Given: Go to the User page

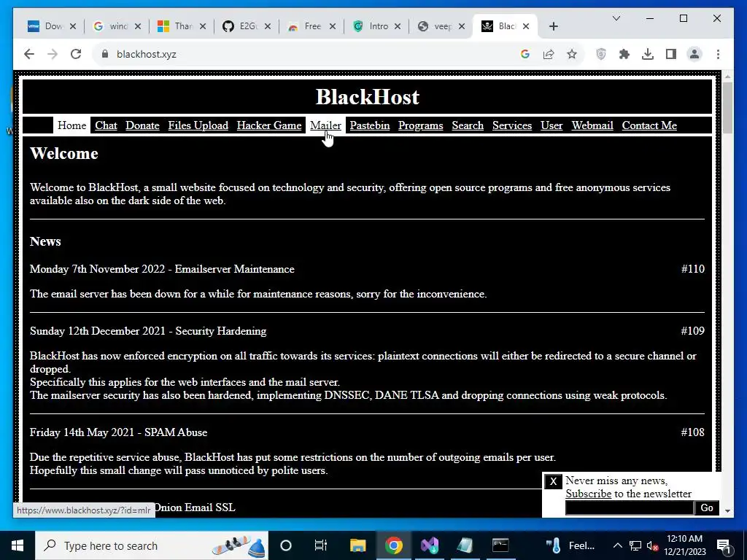Looking at the screenshot, I should tap(551, 125).
